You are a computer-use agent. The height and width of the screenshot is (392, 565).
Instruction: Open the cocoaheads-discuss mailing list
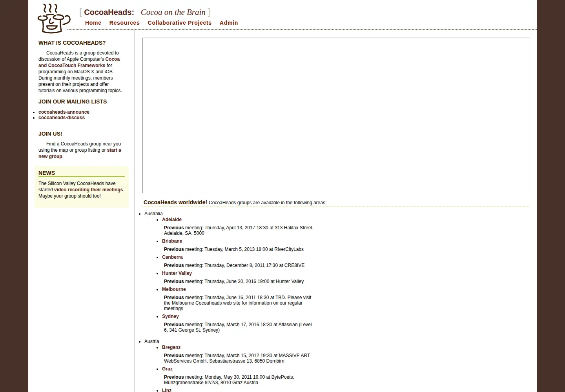tap(62, 118)
